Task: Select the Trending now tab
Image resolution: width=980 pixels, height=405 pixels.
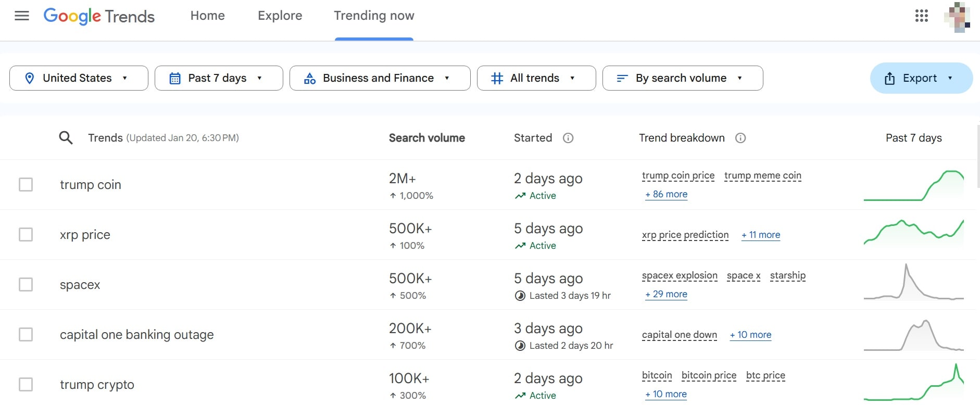Action: (374, 16)
